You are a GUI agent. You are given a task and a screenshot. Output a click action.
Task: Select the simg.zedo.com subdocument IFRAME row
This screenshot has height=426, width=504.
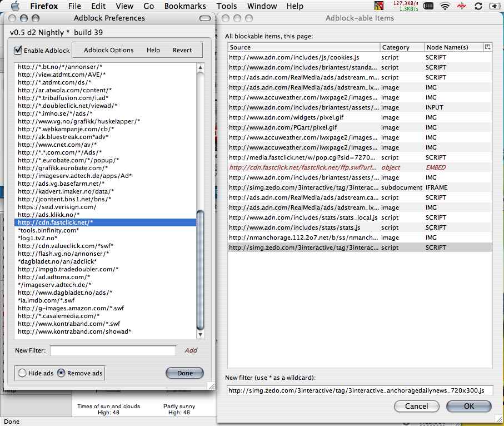(x=360, y=187)
